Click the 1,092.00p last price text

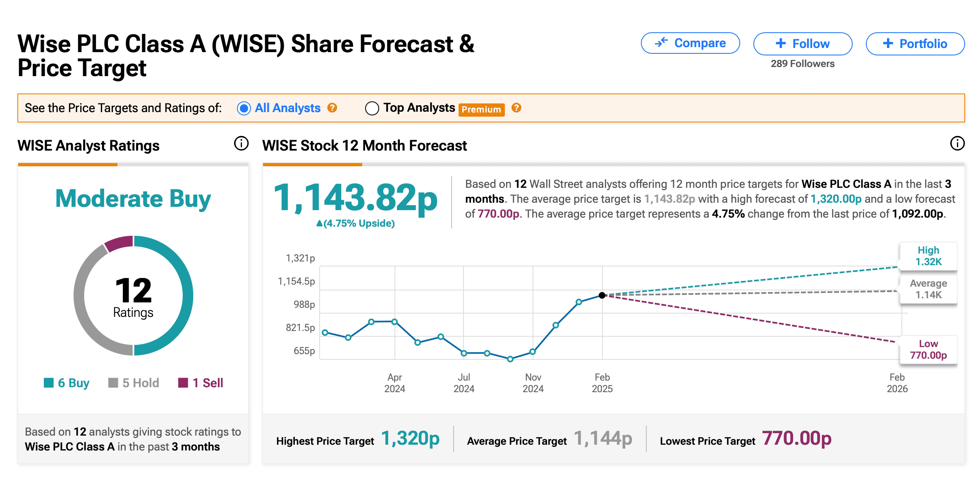(918, 214)
